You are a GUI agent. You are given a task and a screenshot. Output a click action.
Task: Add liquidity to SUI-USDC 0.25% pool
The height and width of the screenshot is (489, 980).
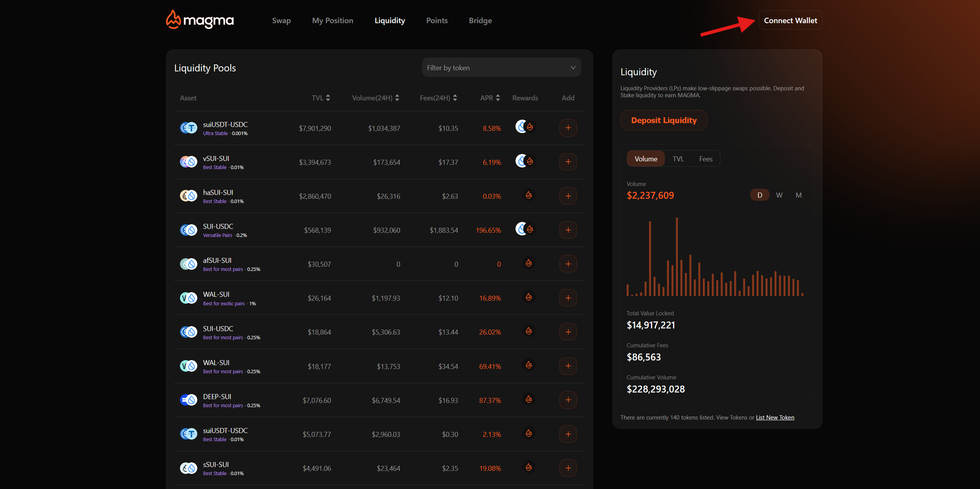pos(568,332)
